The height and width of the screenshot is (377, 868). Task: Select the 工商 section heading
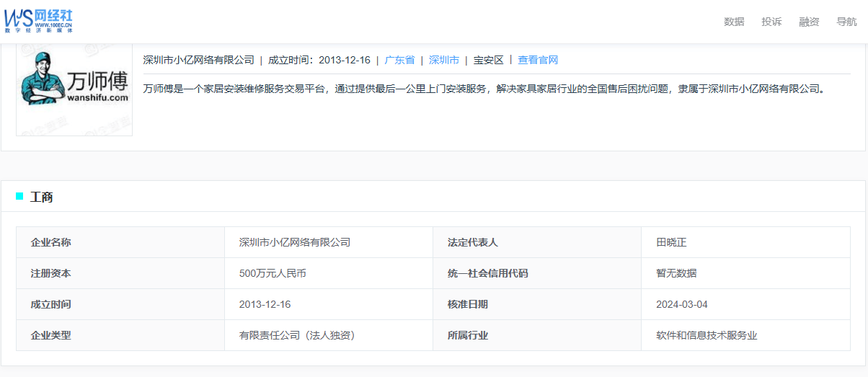pos(41,197)
